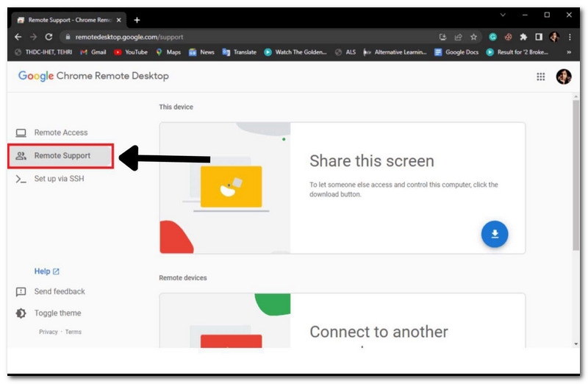Click Send feedback in the sidebar
Image resolution: width=588 pixels, height=384 pixels.
50,291
